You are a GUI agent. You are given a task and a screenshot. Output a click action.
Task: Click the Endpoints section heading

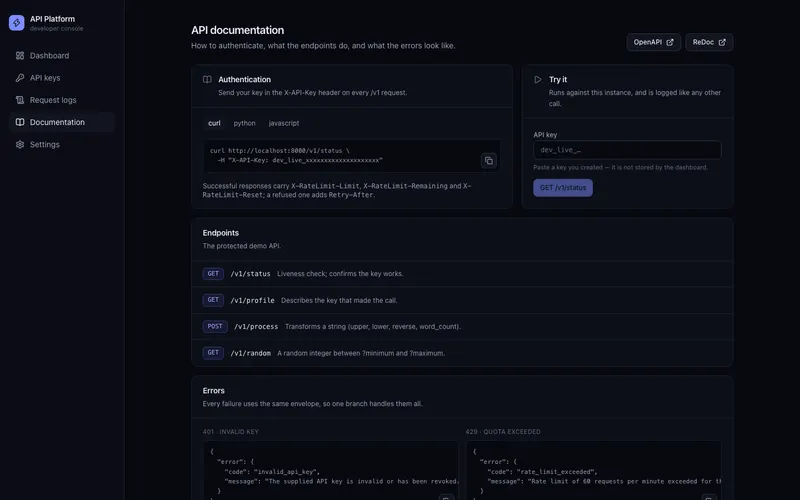pyautogui.click(x=220, y=233)
